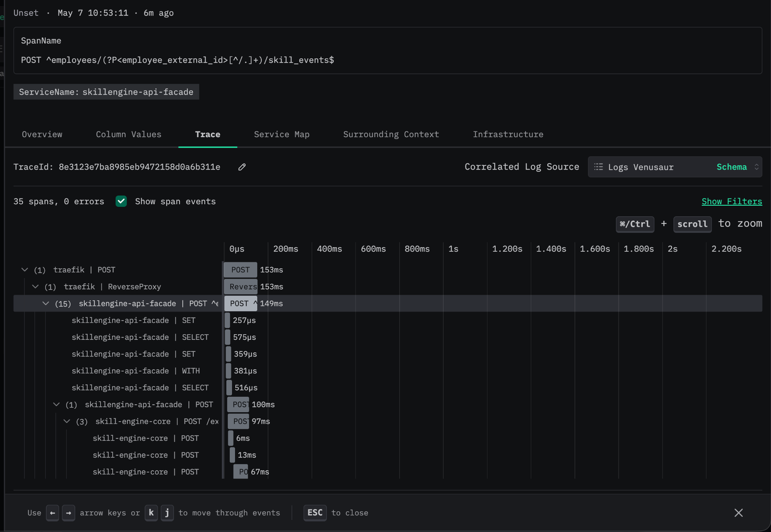The height and width of the screenshot is (532, 771).
Task: Click the SpanName value text
Action: click(177, 60)
